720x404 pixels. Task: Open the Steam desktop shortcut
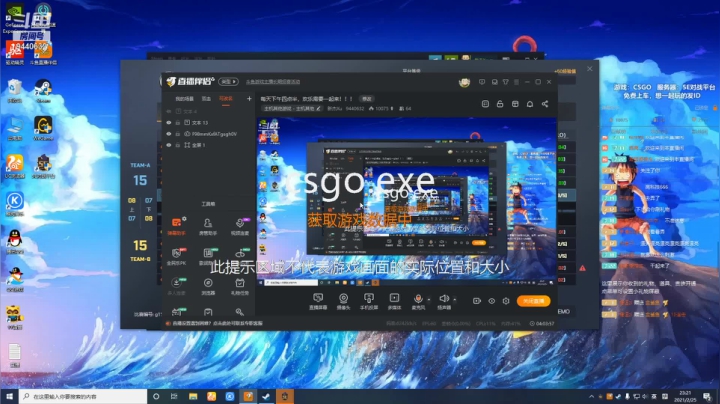[43, 90]
